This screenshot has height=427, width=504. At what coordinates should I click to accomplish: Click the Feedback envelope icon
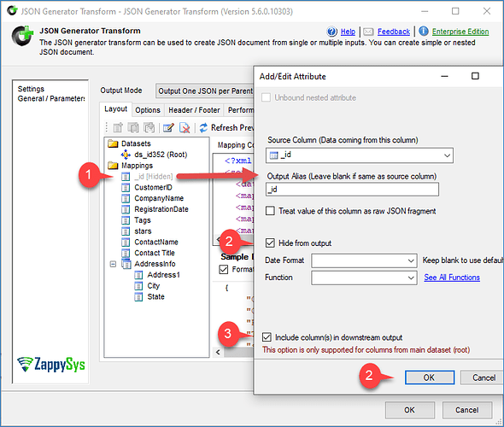[368, 32]
